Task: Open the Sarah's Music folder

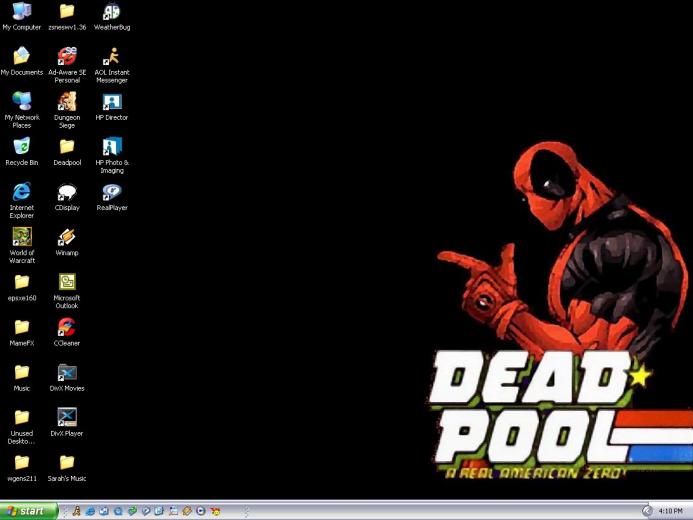Action: point(67,468)
